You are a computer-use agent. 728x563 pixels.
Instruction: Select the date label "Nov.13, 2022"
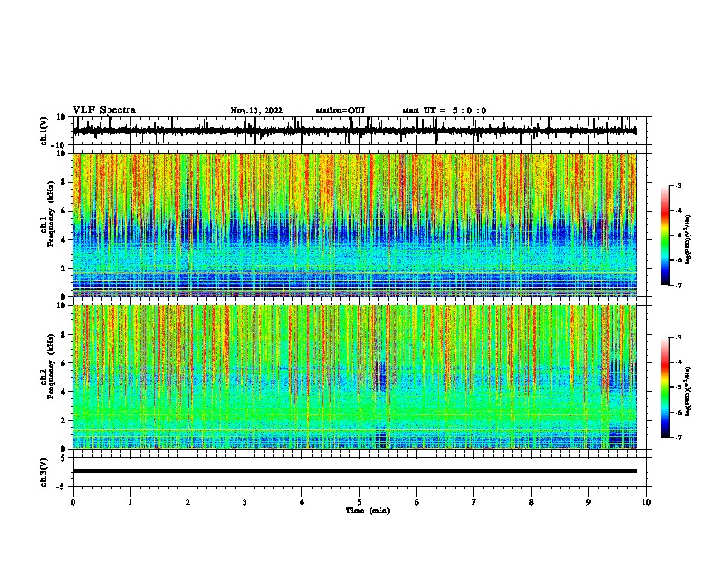(x=256, y=110)
